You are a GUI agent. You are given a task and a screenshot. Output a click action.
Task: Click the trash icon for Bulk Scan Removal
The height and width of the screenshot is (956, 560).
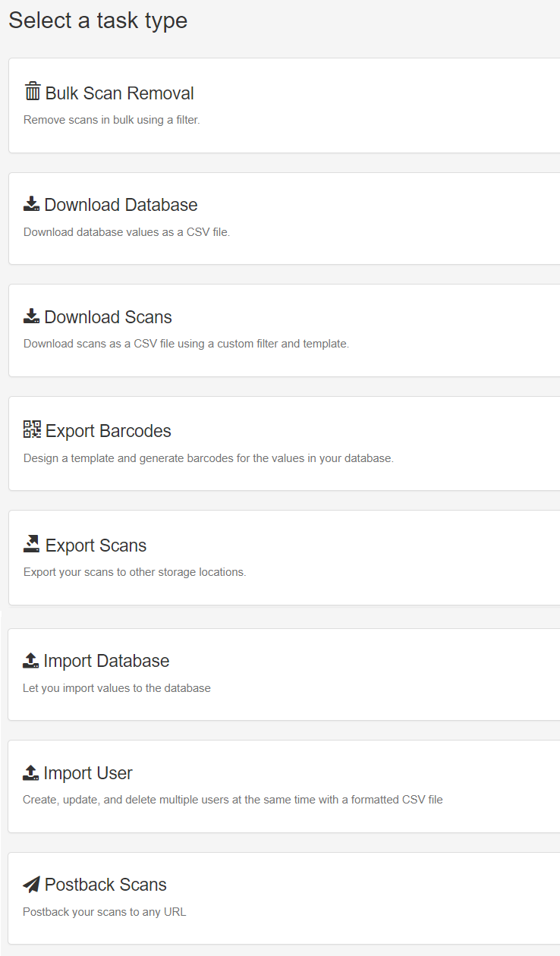point(32,92)
